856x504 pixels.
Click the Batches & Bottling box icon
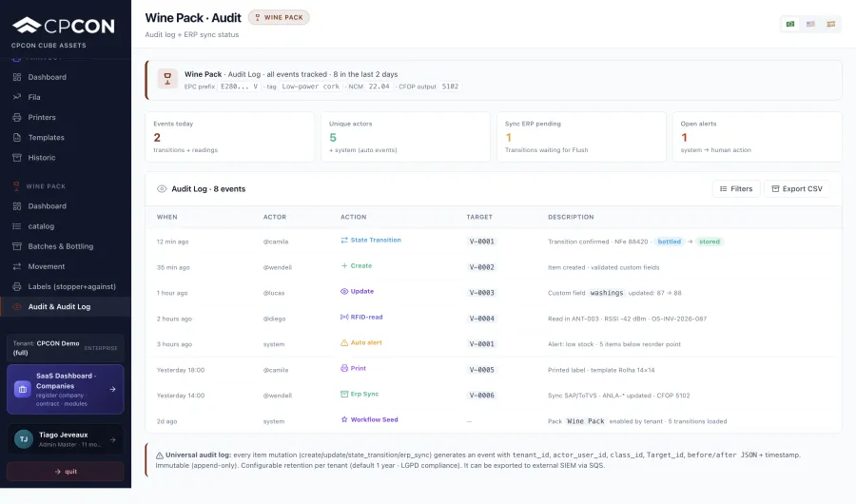(17, 246)
